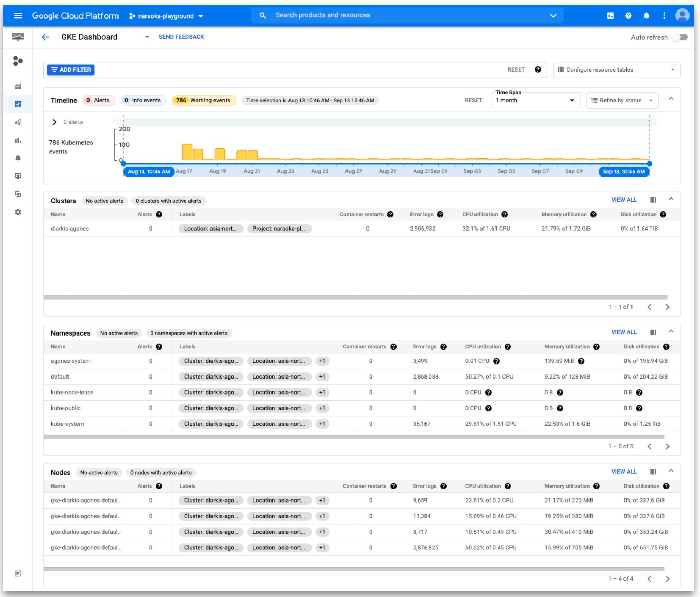This screenshot has width=700, height=597.
Task: Open metrics scope icon in sidebar
Action: 18,61
